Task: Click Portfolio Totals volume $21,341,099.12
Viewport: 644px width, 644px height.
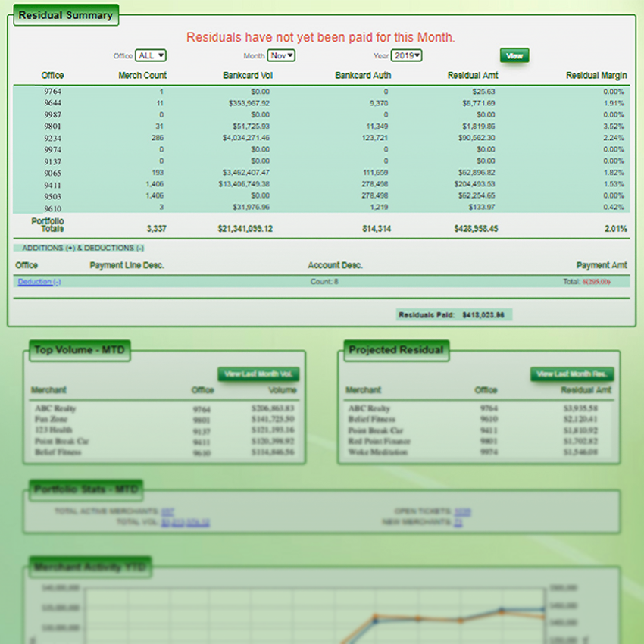Action: coord(245,228)
